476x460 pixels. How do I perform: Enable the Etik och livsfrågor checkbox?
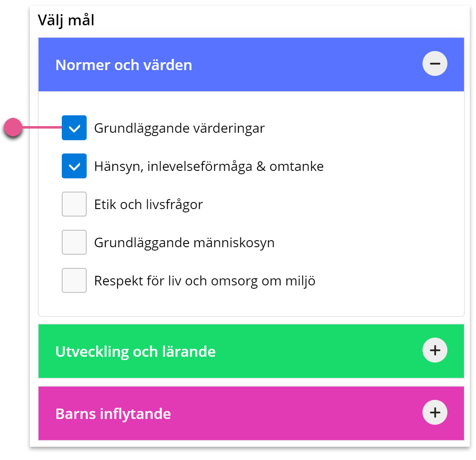click(x=74, y=204)
